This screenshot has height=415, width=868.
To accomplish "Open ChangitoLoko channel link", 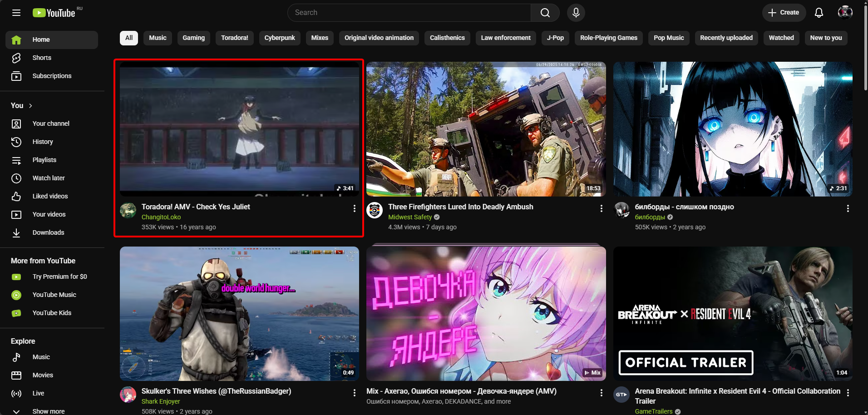I will (161, 217).
